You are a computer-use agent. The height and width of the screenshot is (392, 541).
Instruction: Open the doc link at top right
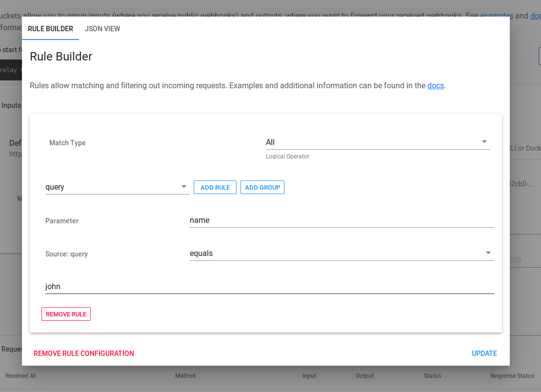(535, 15)
